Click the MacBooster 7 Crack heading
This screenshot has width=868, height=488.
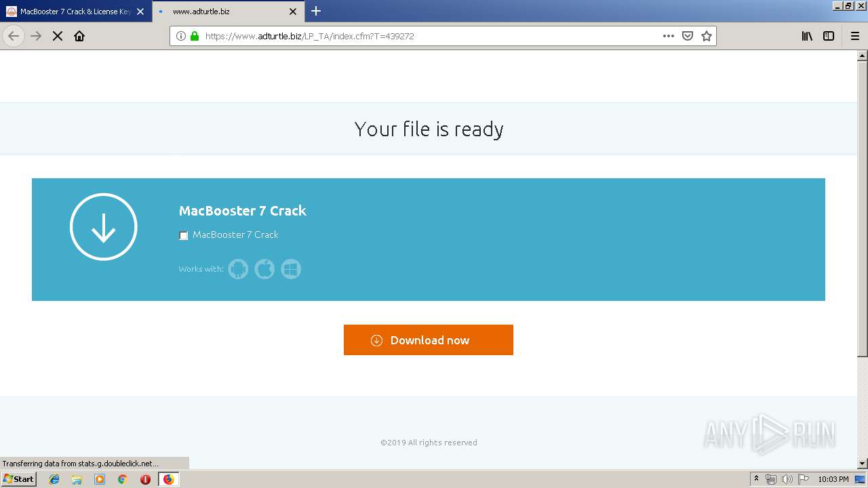(243, 211)
